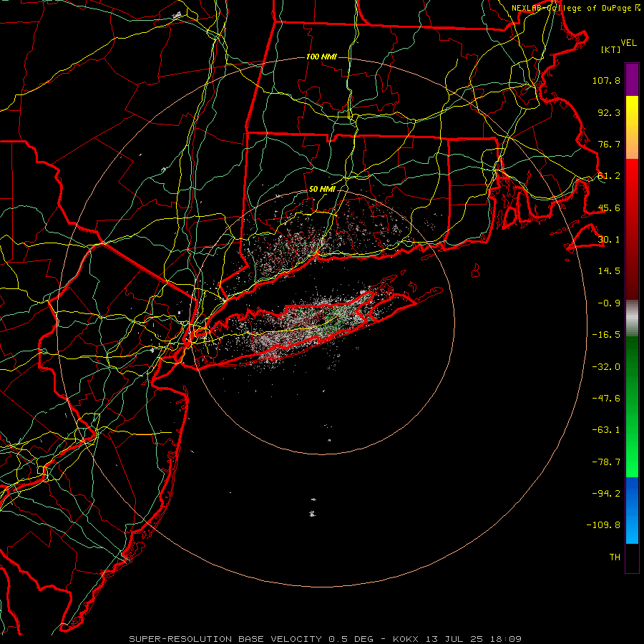This screenshot has height=644, width=644.
Task: Click the 76.7 velocity scale value
Action: coord(609,144)
